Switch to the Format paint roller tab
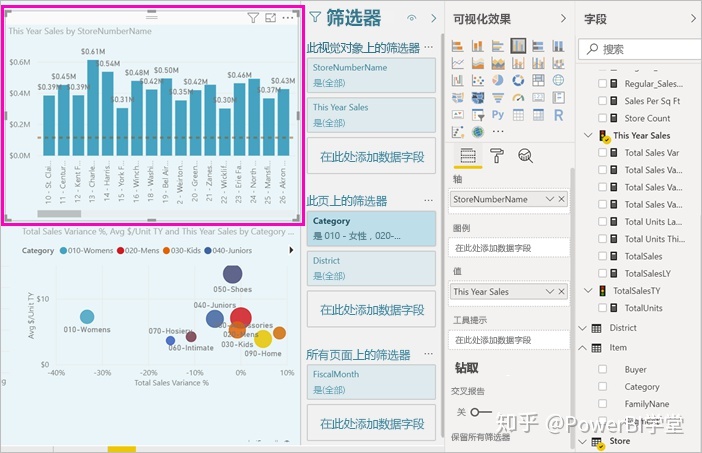 coord(497,156)
